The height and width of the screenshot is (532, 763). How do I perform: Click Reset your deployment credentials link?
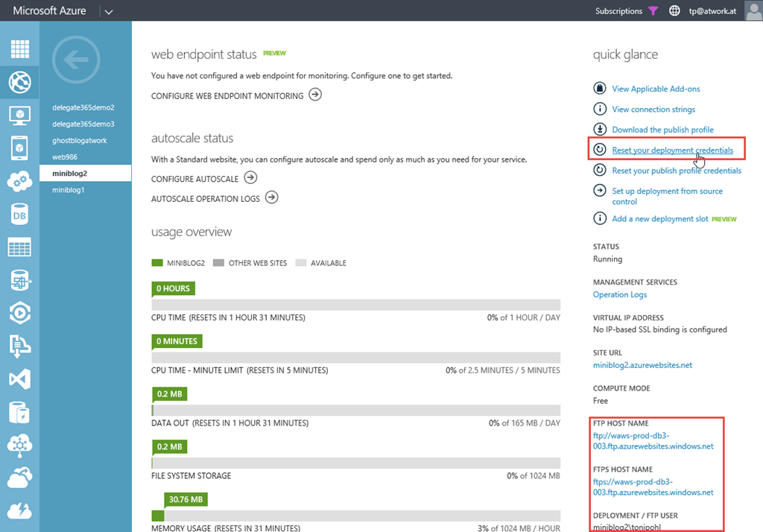(x=672, y=151)
